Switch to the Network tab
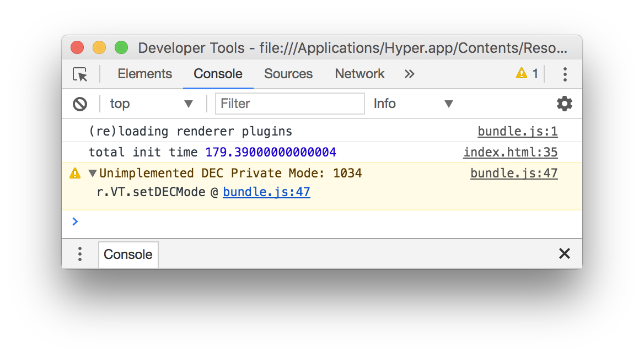 coord(359,74)
